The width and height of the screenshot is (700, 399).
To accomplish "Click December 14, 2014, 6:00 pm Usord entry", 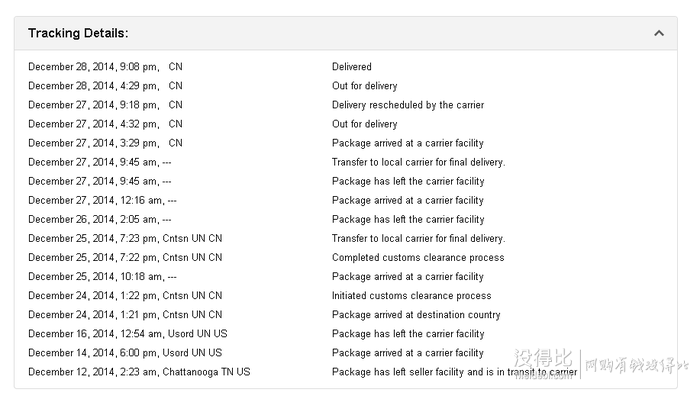I will pos(125,353).
